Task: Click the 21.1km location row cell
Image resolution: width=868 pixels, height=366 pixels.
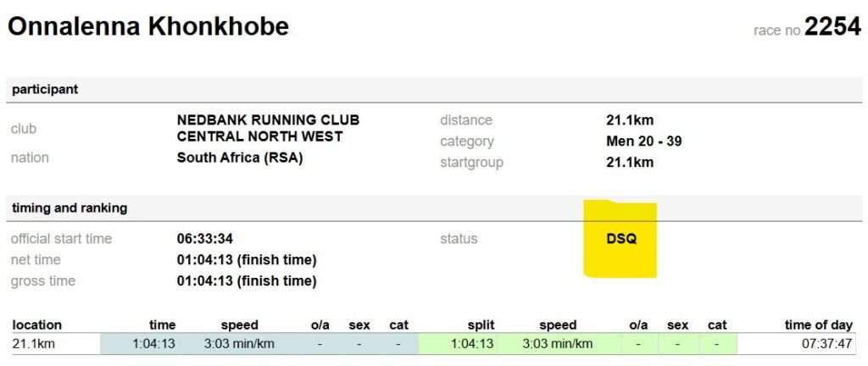Action: click(33, 344)
